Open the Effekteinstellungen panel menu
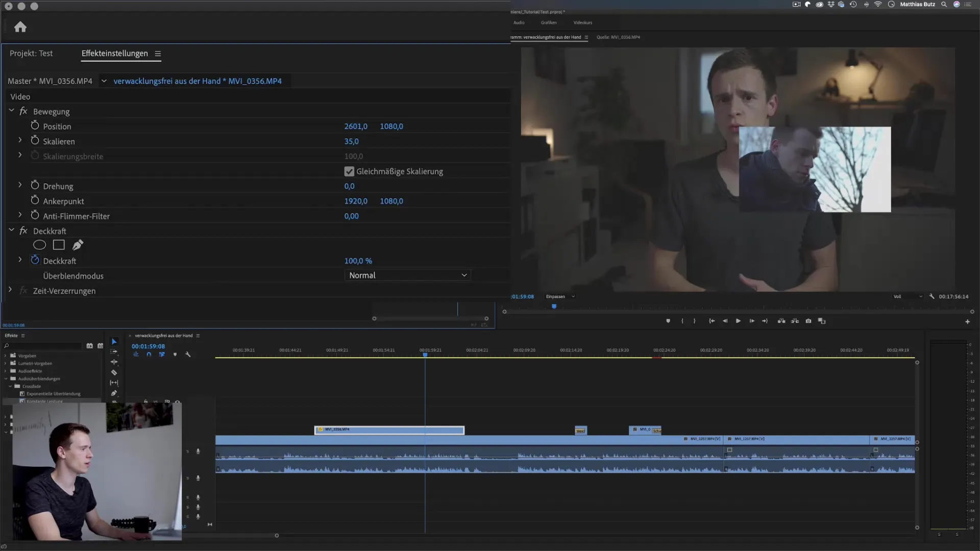This screenshot has height=551, width=980. click(x=158, y=54)
